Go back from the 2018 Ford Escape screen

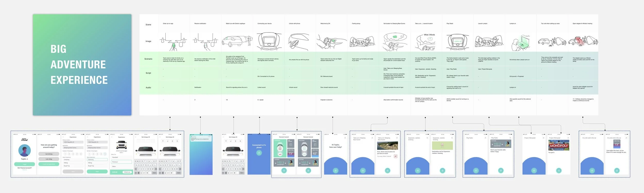click(x=112, y=137)
